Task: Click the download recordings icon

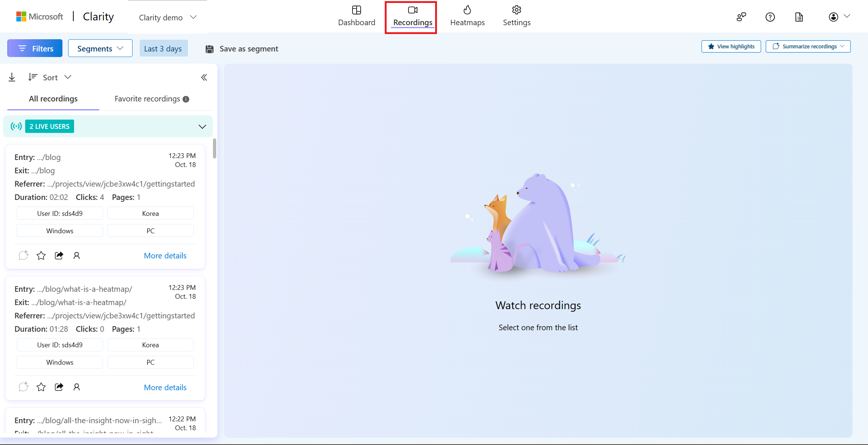Action: (x=12, y=77)
